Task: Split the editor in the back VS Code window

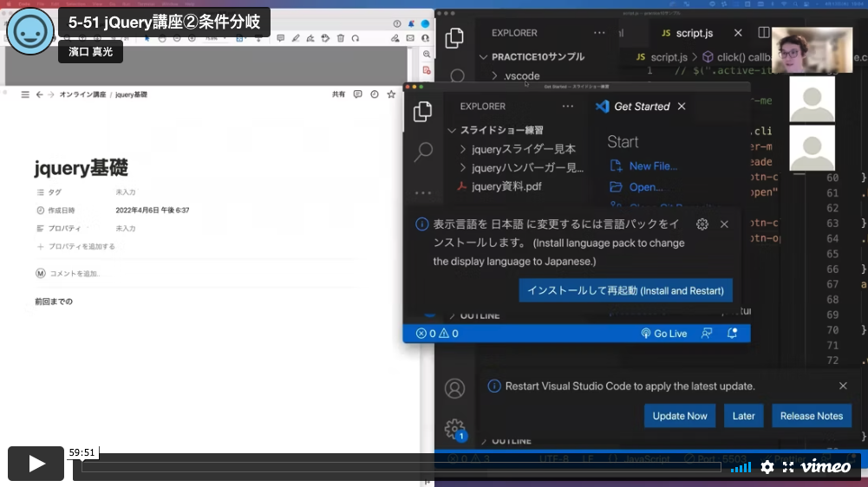Action: pyautogui.click(x=763, y=33)
